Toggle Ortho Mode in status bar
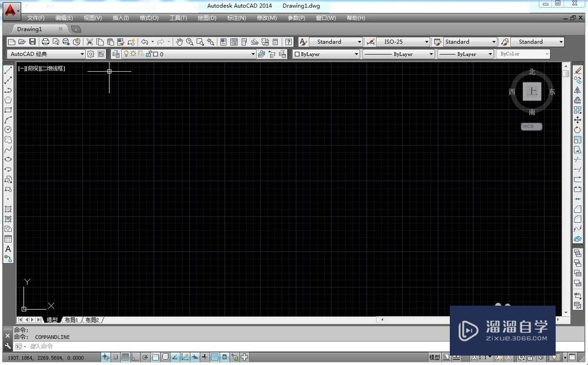The width and height of the screenshot is (588, 365). point(135,357)
